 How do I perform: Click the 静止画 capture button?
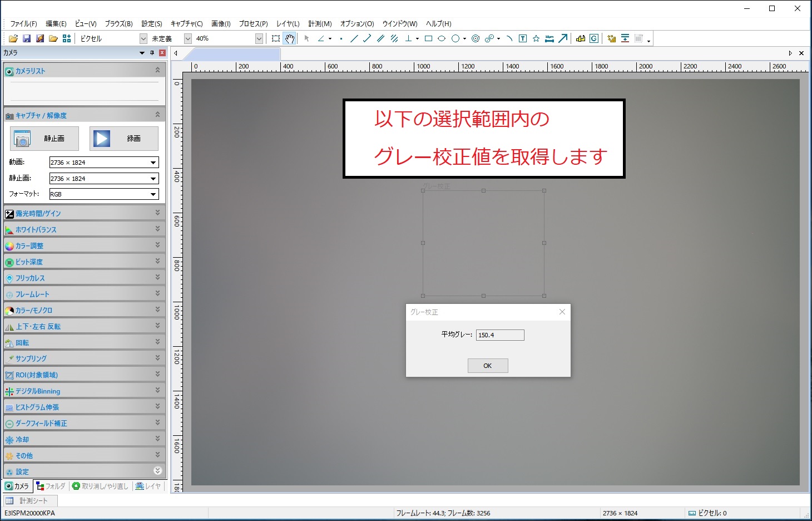44,138
